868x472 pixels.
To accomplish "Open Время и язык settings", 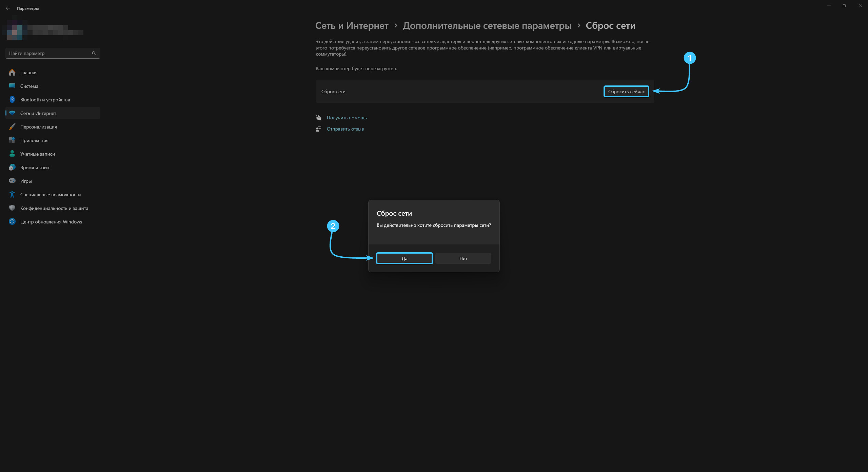I will (x=35, y=168).
